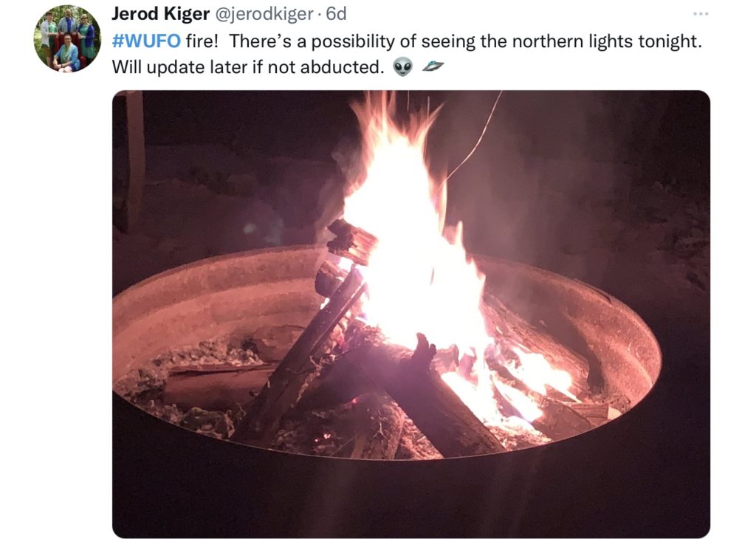
Task: Click the word fire! after the hashtag
Action: point(202,41)
